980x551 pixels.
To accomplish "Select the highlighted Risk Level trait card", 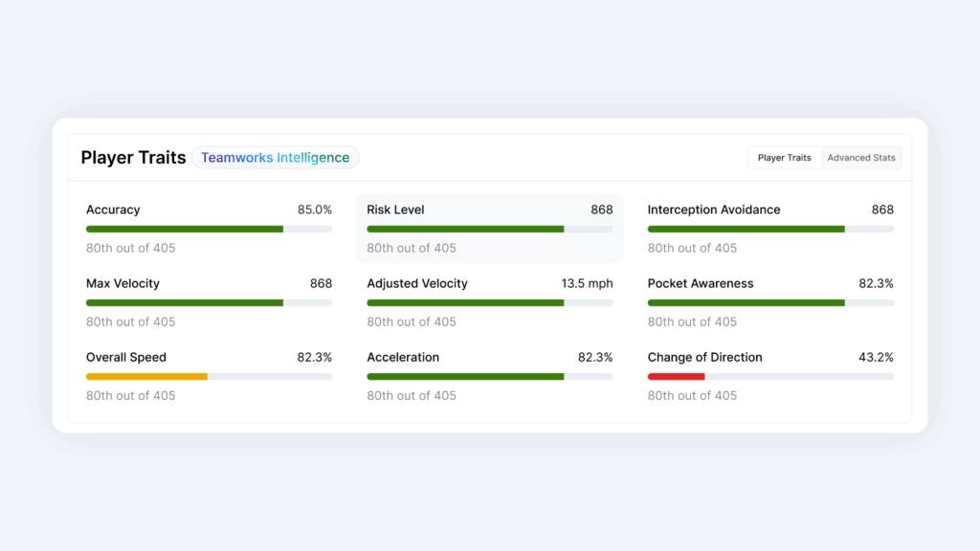I will click(x=489, y=229).
